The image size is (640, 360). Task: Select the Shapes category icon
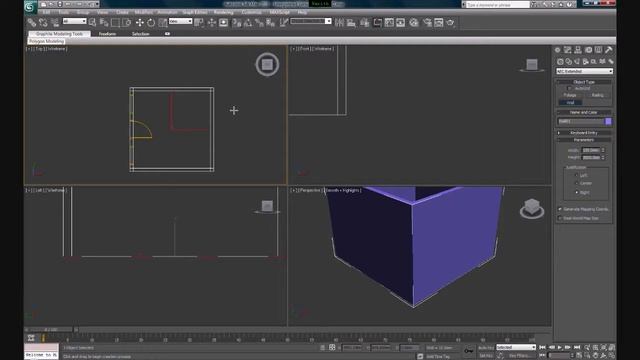(x=569, y=62)
